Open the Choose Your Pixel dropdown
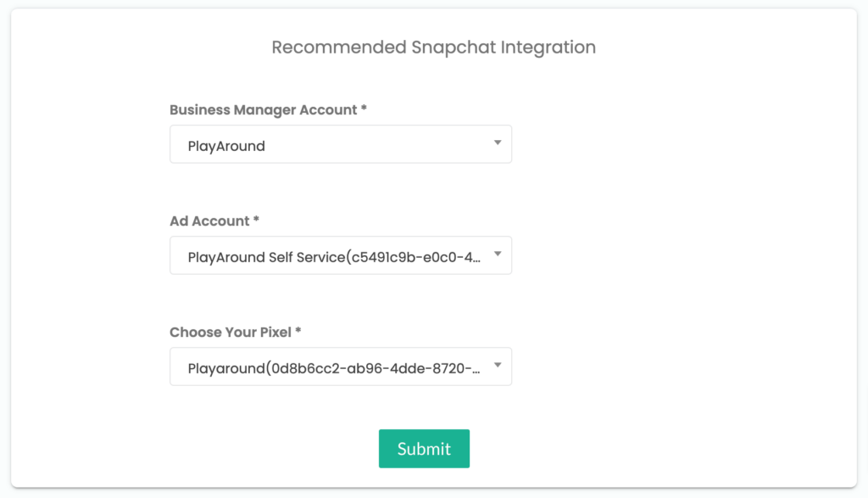868x498 pixels. (x=341, y=367)
